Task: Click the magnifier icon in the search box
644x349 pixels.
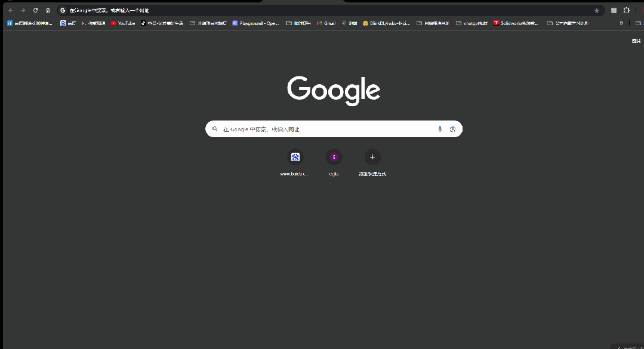Action: coord(215,129)
